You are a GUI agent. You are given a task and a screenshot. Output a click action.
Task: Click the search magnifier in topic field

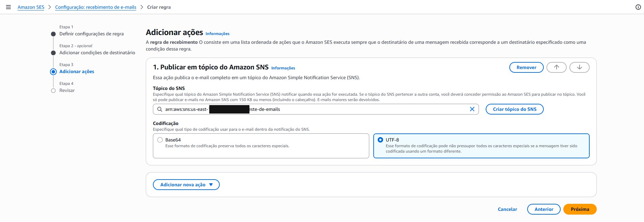[x=160, y=109]
